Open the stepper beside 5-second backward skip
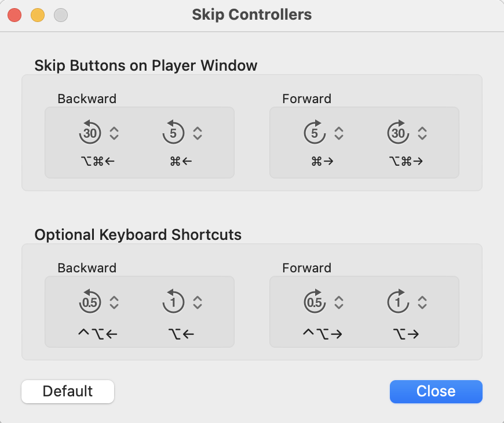 click(198, 133)
